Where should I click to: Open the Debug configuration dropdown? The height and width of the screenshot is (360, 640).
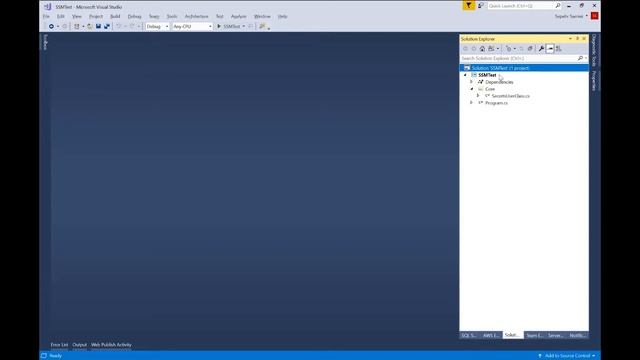click(x=157, y=26)
